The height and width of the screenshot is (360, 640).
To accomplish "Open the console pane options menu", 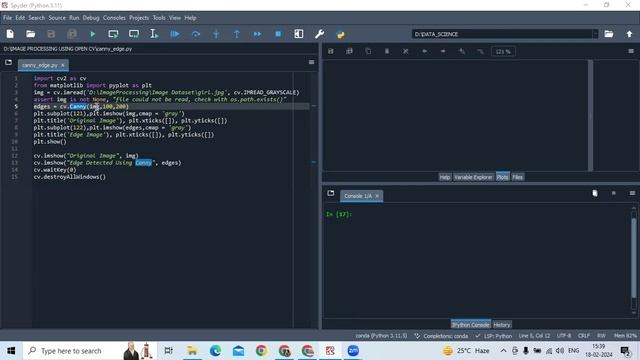I will tap(632, 193).
